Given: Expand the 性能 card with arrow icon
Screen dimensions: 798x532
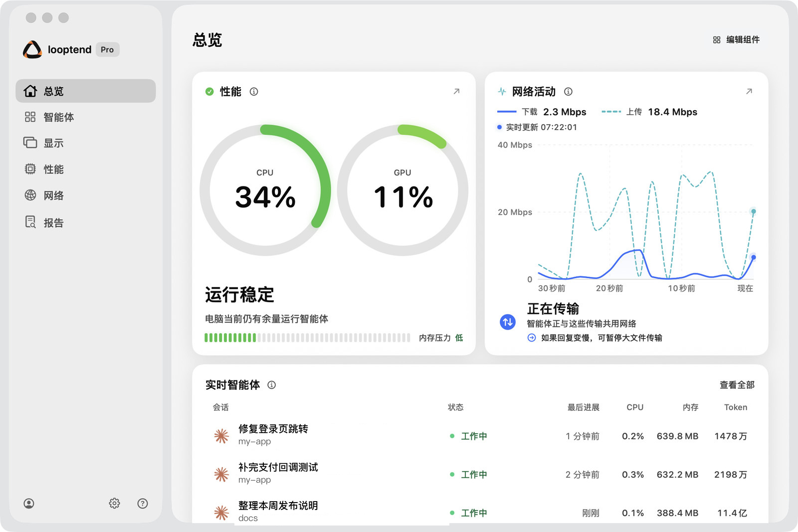Looking at the screenshot, I should point(456,92).
